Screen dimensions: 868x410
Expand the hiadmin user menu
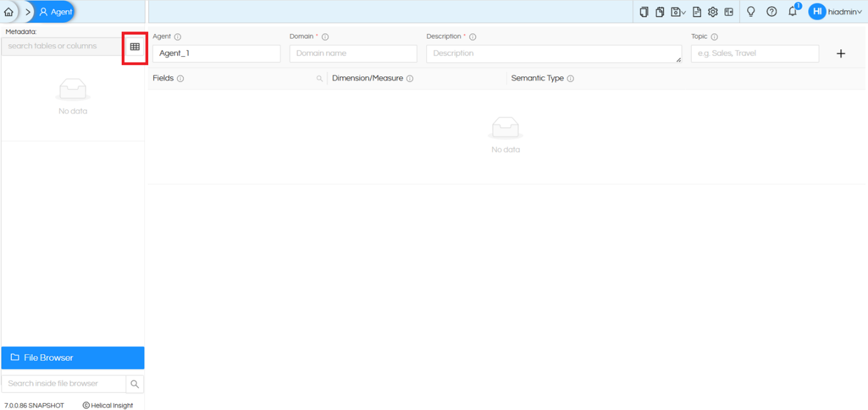(835, 12)
